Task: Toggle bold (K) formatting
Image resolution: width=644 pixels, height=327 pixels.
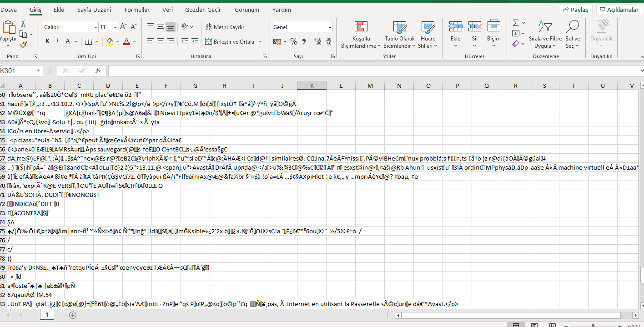Action: click(48, 41)
